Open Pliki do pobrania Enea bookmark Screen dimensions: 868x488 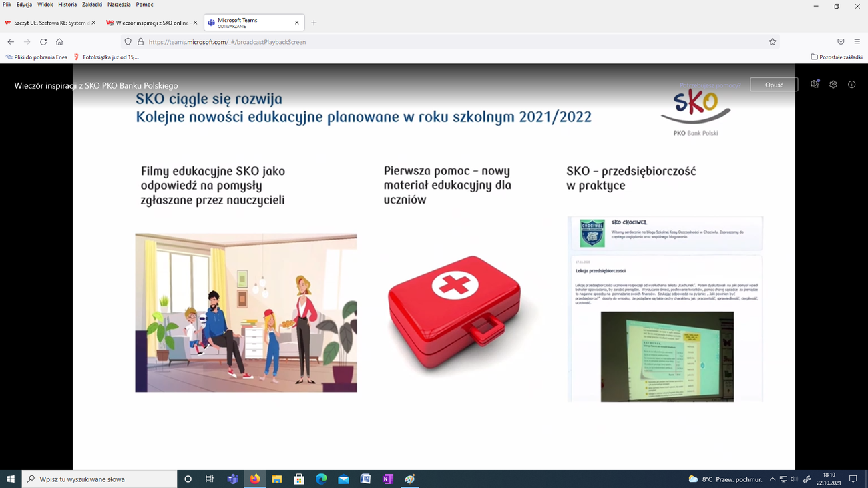pyautogui.click(x=37, y=57)
